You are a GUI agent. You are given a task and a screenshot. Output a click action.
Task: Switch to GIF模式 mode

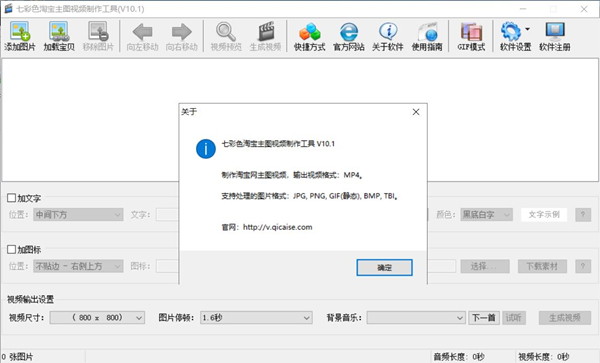[471, 36]
